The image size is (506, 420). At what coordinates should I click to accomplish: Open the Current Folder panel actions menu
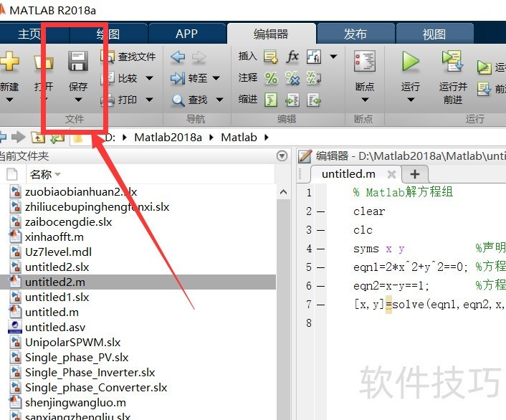[282, 156]
